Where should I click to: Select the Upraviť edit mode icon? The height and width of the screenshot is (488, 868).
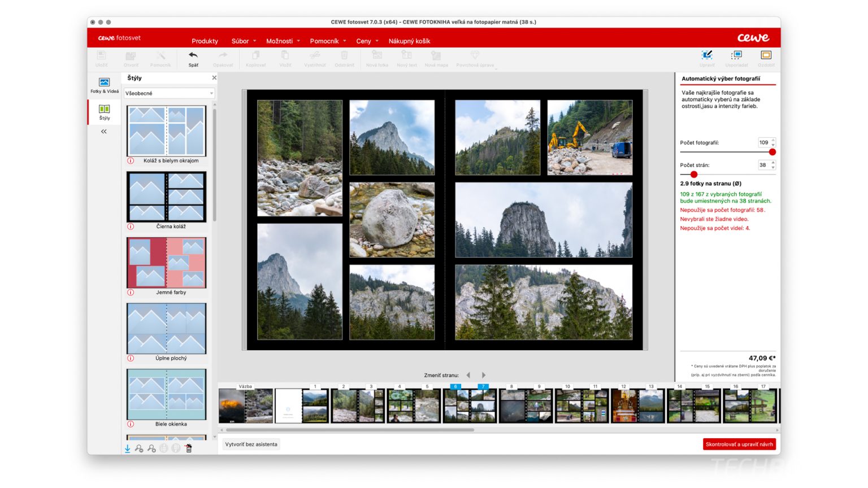point(707,55)
